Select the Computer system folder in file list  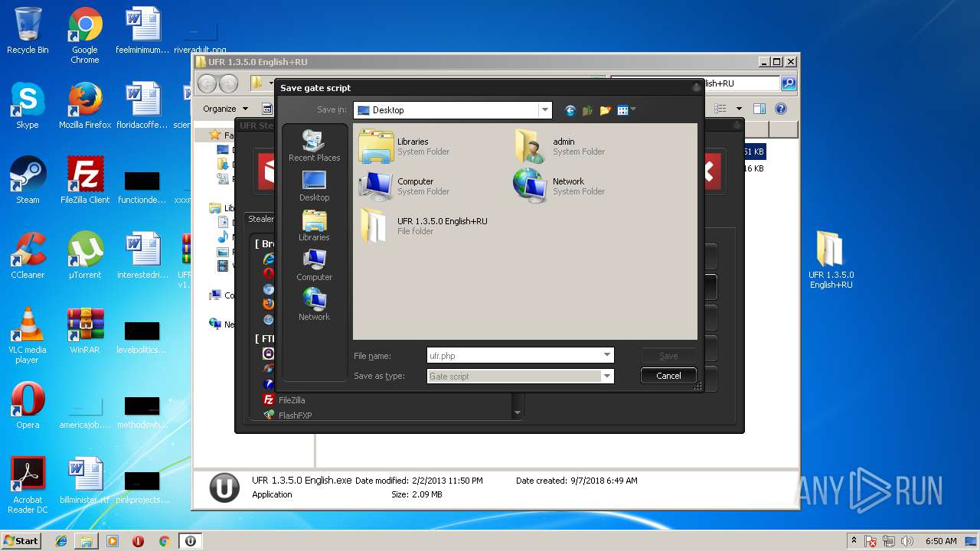[403, 186]
